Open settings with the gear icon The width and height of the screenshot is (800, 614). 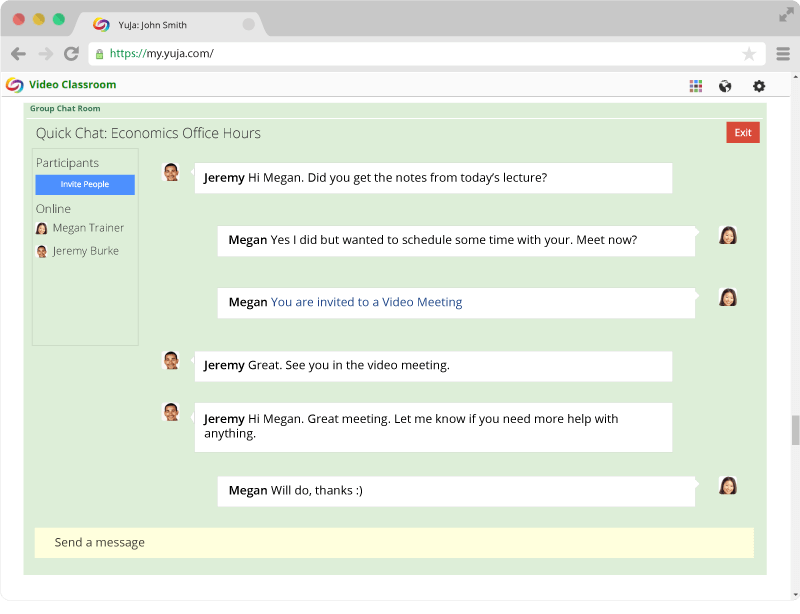[x=759, y=86]
